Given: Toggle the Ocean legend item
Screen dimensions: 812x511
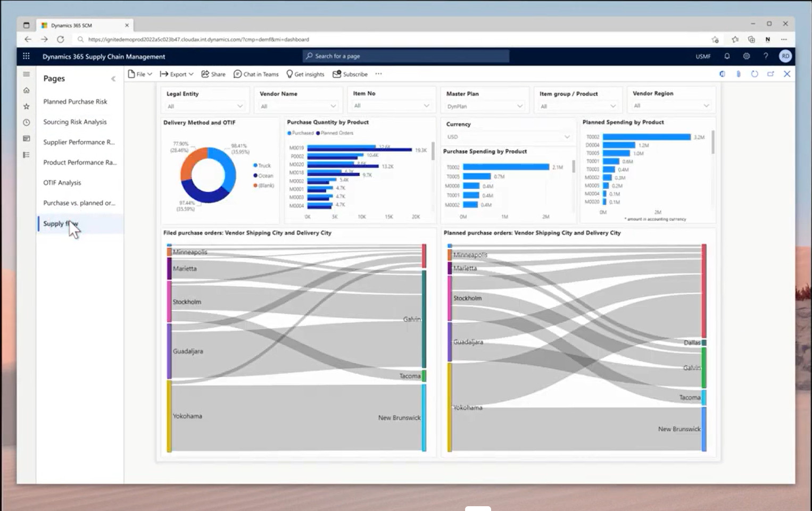Looking at the screenshot, I should 262,175.
